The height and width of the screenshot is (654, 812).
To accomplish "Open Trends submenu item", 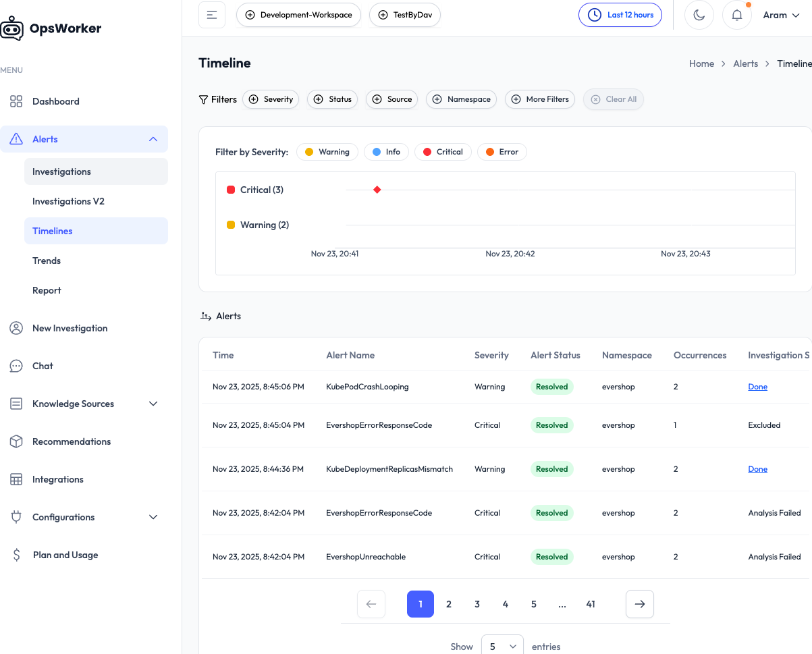I will [96, 261].
